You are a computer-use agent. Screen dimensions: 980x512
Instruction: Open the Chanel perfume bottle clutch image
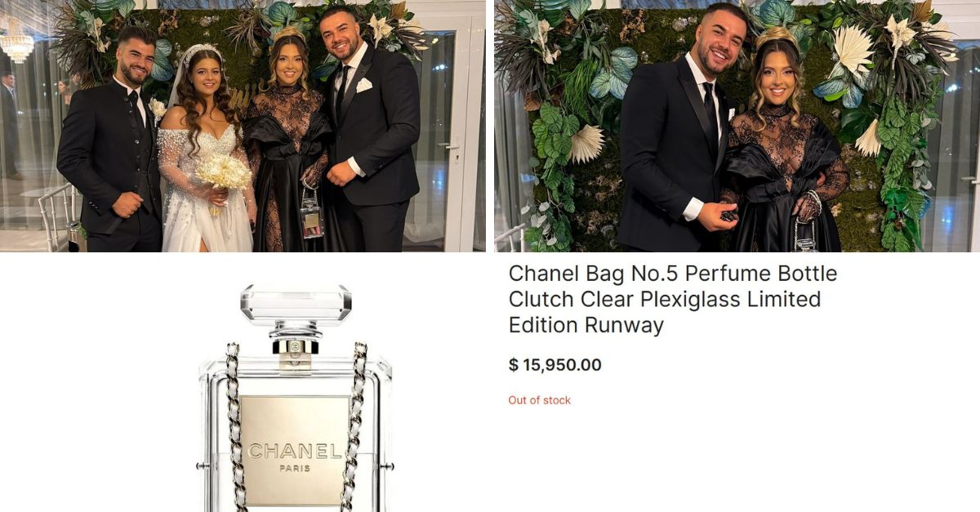tap(296, 398)
